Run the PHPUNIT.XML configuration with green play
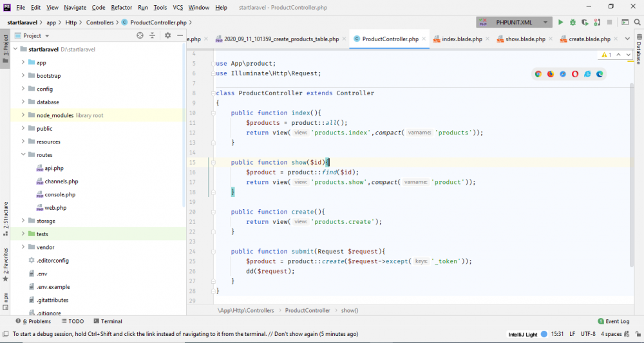This screenshot has width=644, height=343. click(x=560, y=23)
